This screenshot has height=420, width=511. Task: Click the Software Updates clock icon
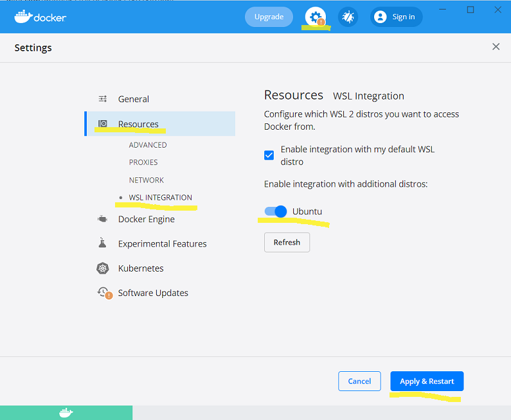coord(105,293)
